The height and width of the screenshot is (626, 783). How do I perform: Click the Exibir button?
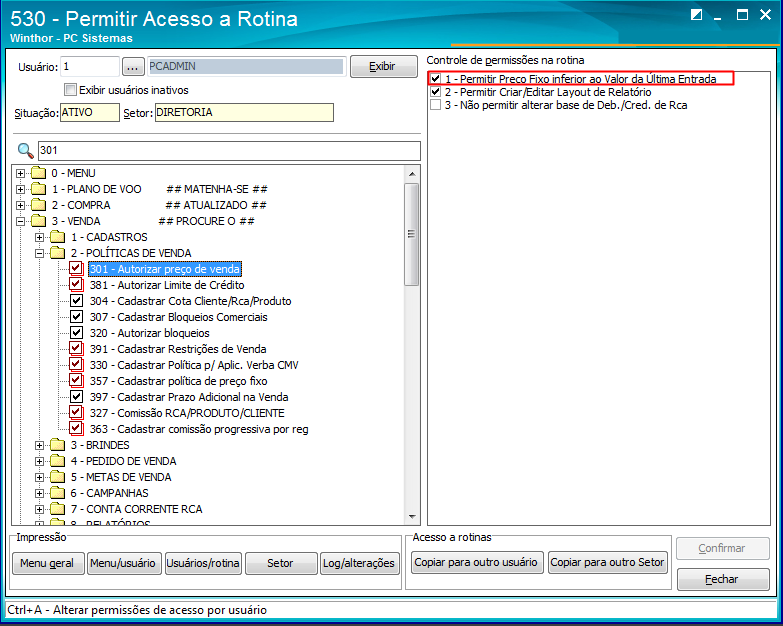pyautogui.click(x=384, y=66)
